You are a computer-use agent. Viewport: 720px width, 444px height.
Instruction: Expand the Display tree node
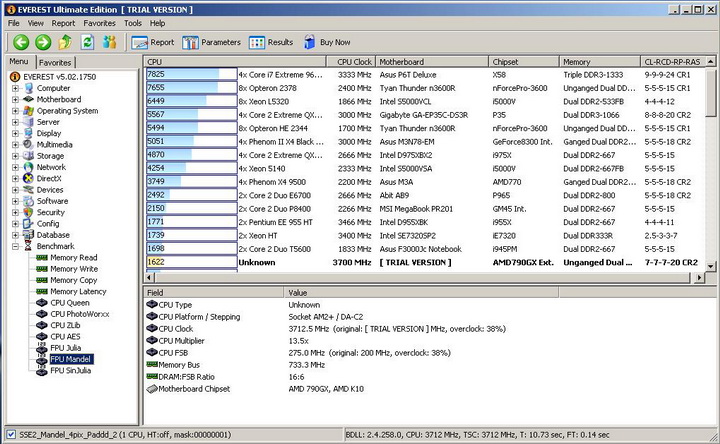15,133
